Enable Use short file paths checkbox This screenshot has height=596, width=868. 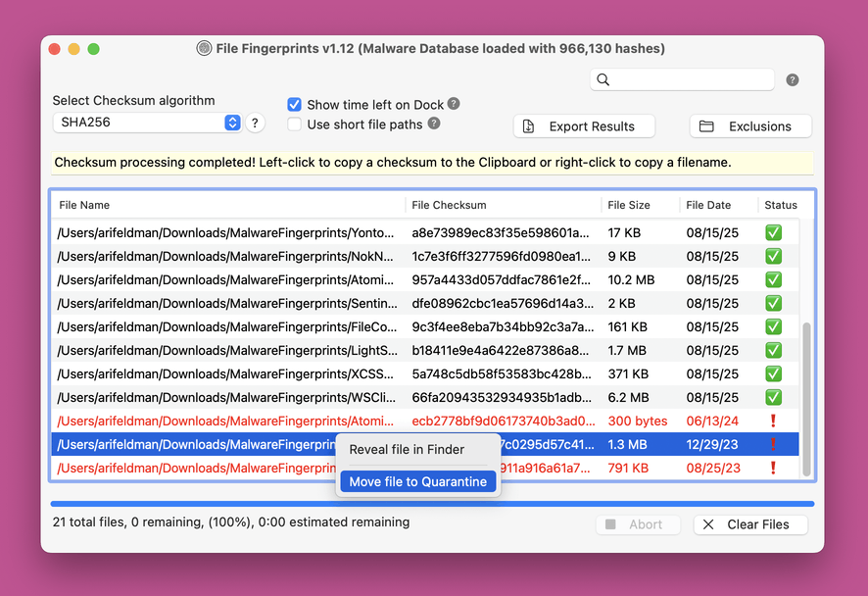coord(295,124)
